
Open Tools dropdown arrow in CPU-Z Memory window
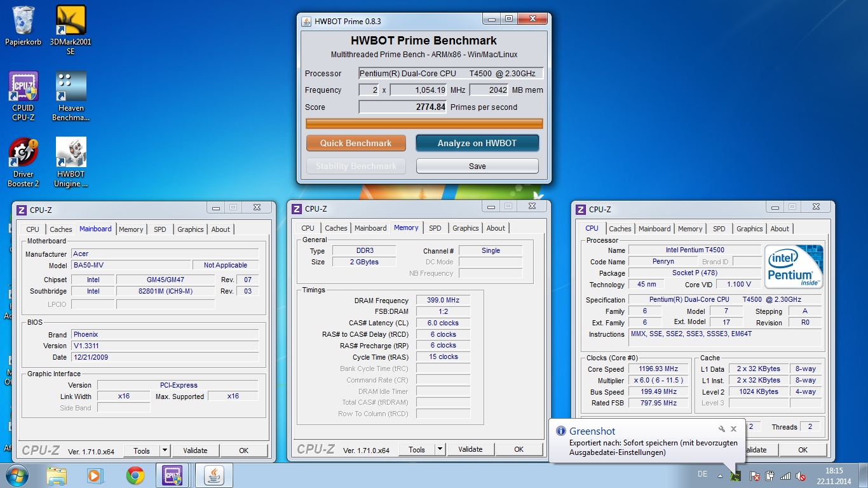click(x=440, y=449)
